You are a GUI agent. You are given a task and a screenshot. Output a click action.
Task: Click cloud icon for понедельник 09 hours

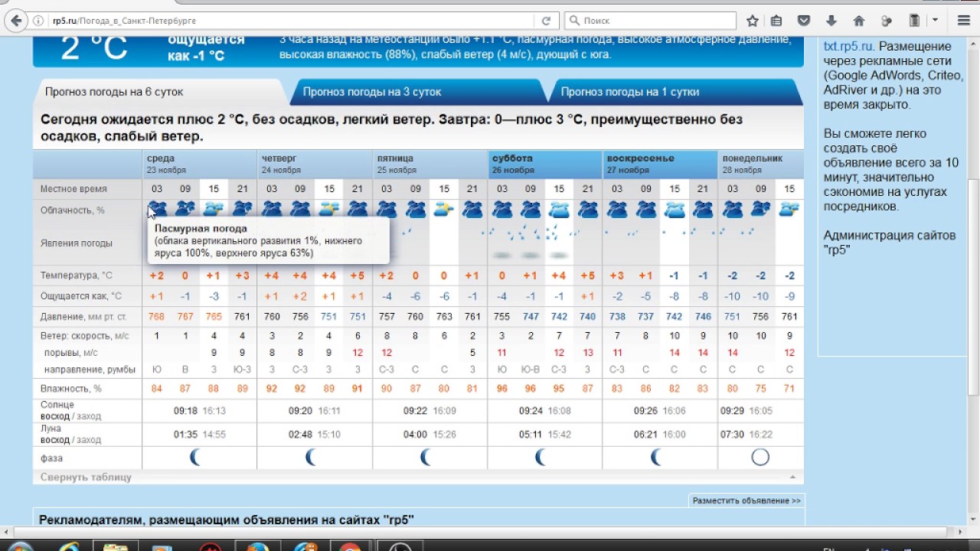click(x=761, y=209)
